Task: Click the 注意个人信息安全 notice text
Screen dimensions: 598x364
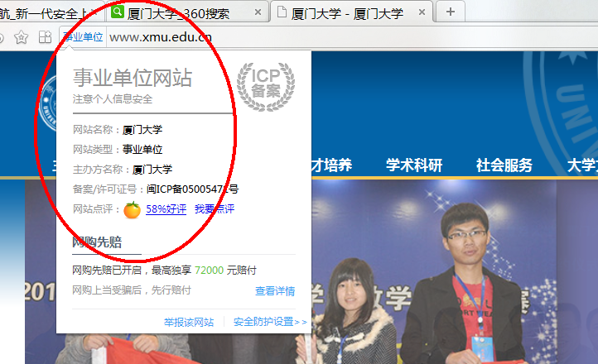Action: point(113,99)
